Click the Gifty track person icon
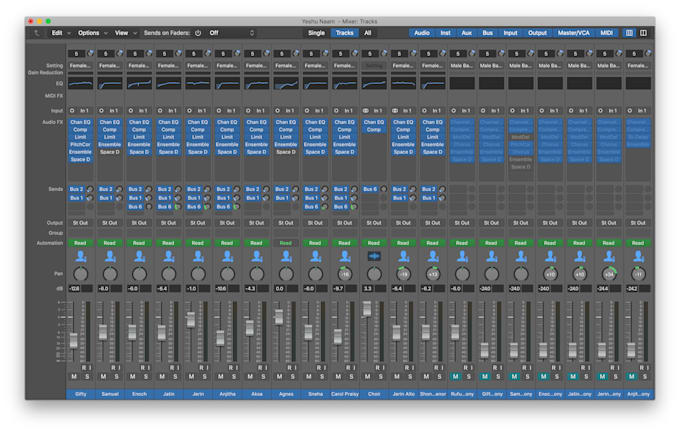Screen dimensions: 680x433 coord(81,257)
